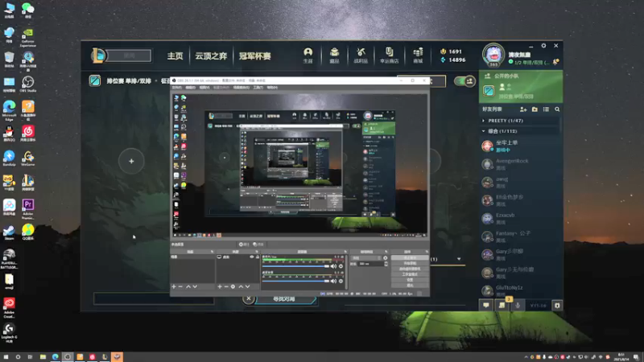Open File Explorer on taskbar
The image size is (644, 362).
[x=43, y=356]
